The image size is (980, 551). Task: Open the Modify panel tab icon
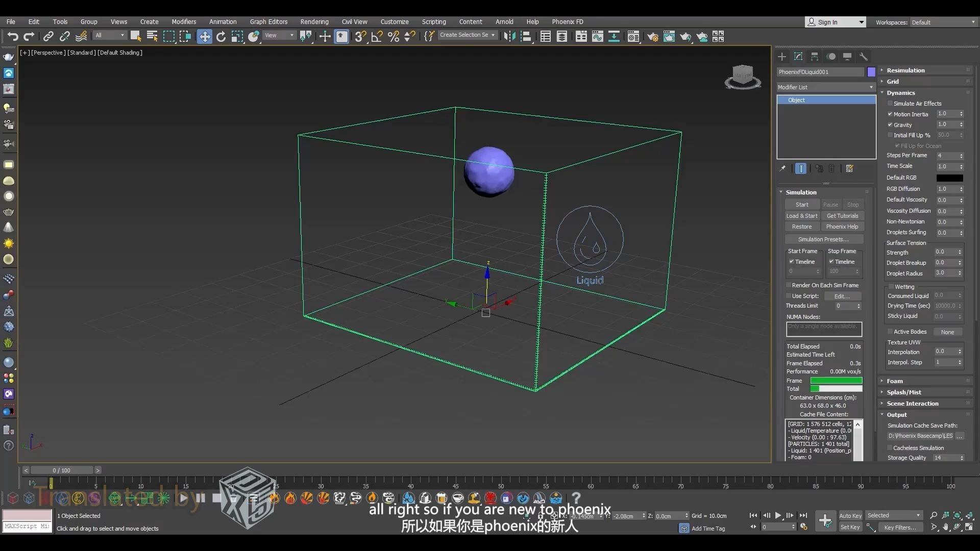(798, 57)
